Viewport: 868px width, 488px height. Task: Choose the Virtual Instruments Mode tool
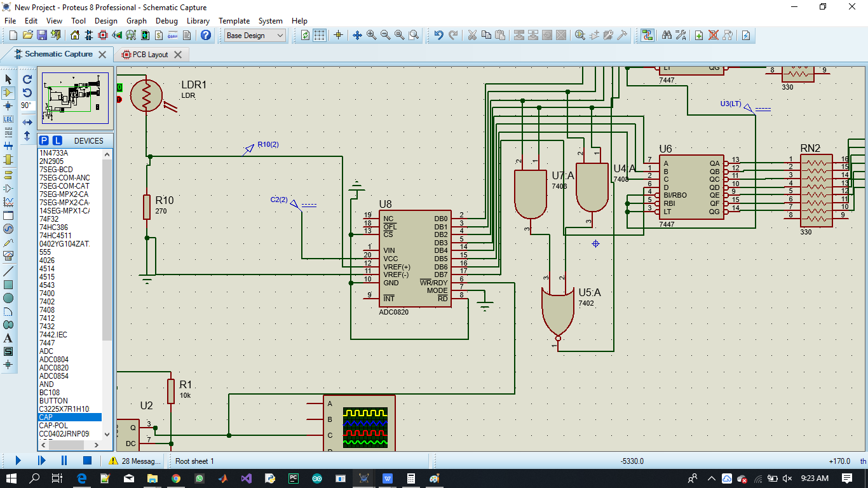(8, 256)
